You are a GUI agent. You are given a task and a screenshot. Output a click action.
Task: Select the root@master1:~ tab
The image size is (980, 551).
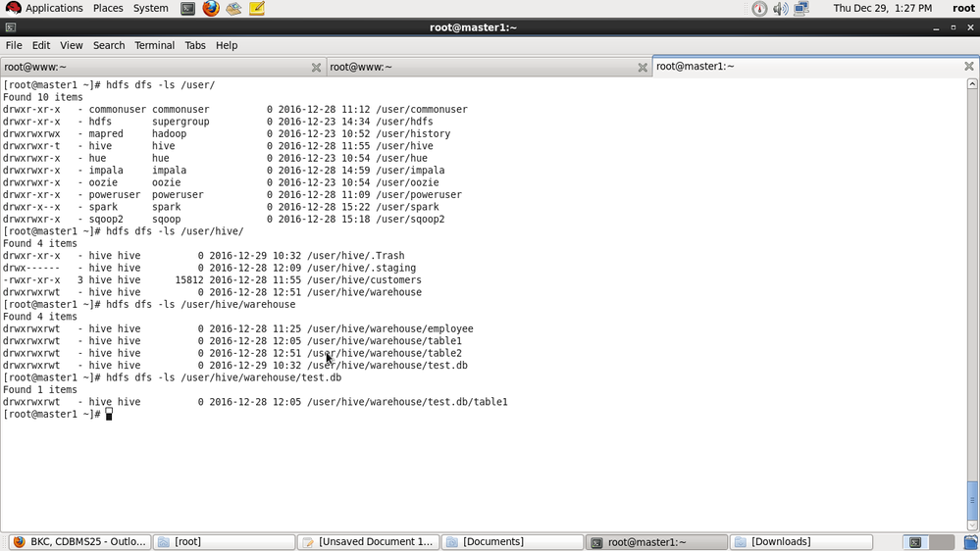(815, 67)
